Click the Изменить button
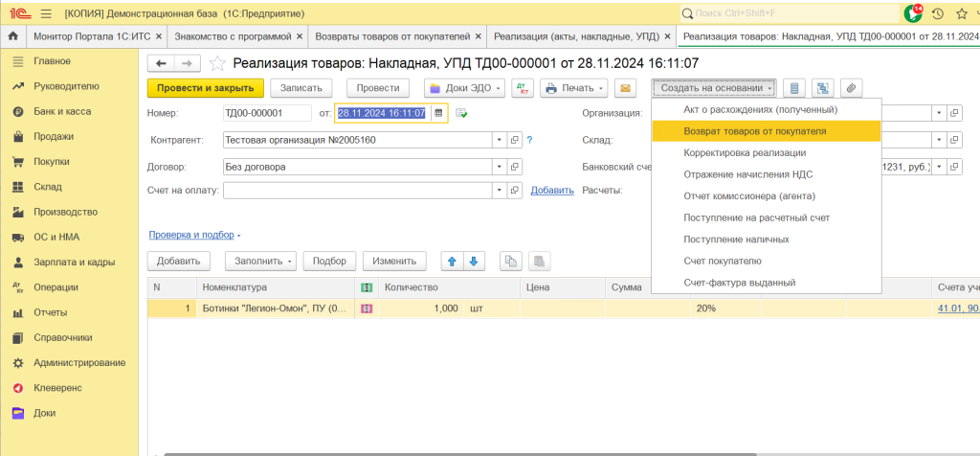 tap(393, 261)
